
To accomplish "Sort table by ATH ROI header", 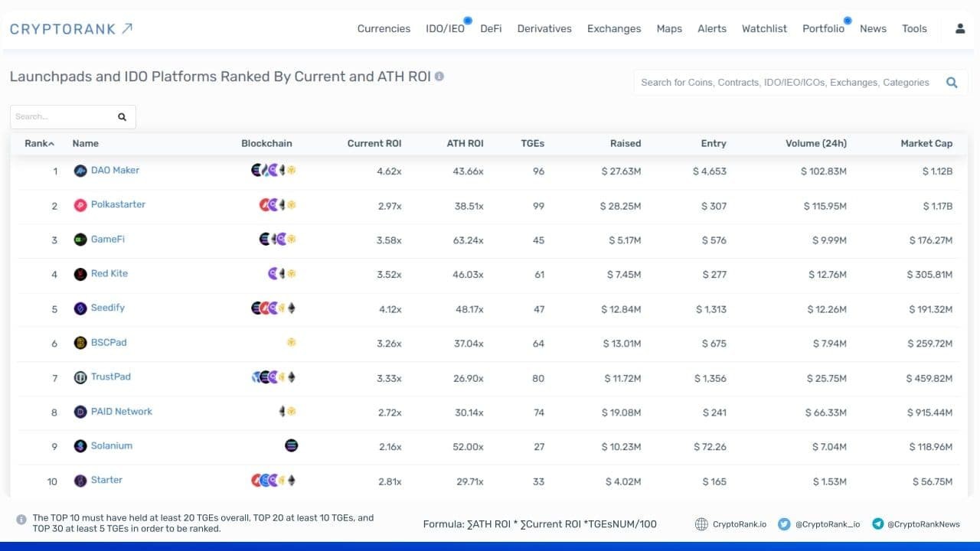I will [x=465, y=143].
